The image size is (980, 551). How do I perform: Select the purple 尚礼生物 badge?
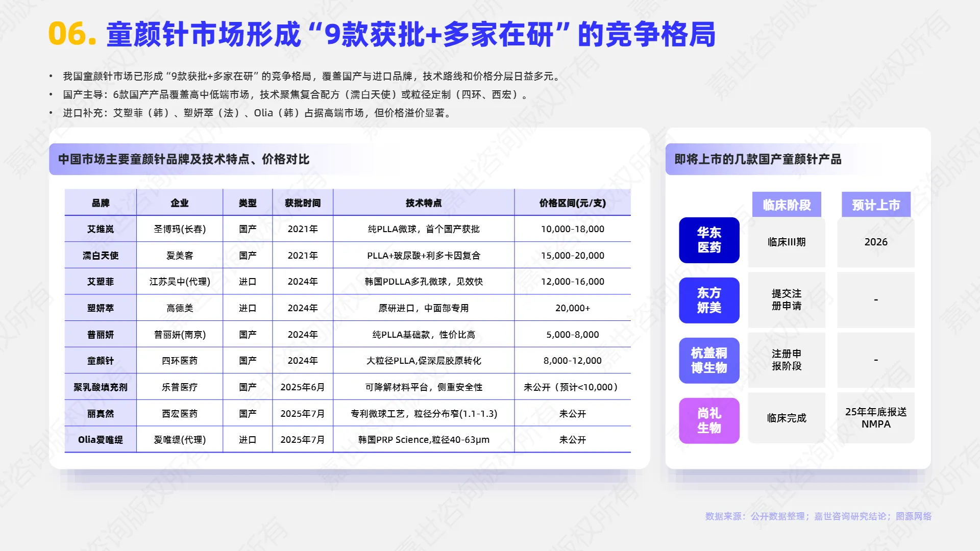(x=709, y=420)
